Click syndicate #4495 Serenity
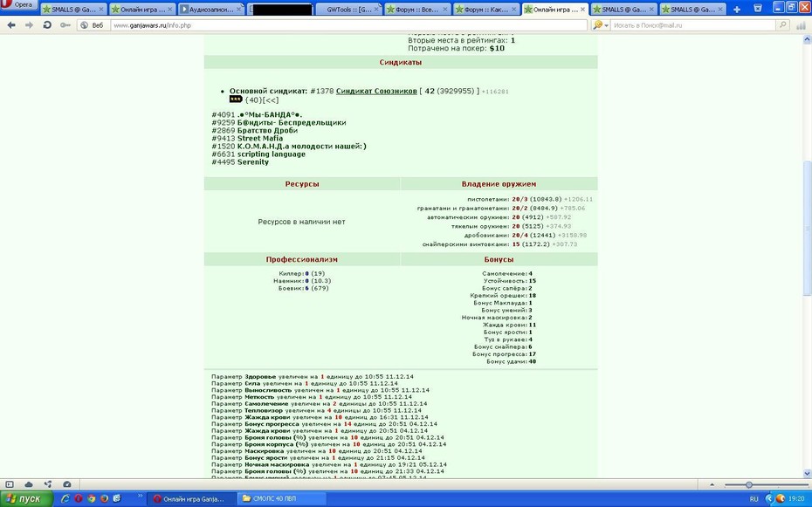812x507 pixels. coord(240,162)
